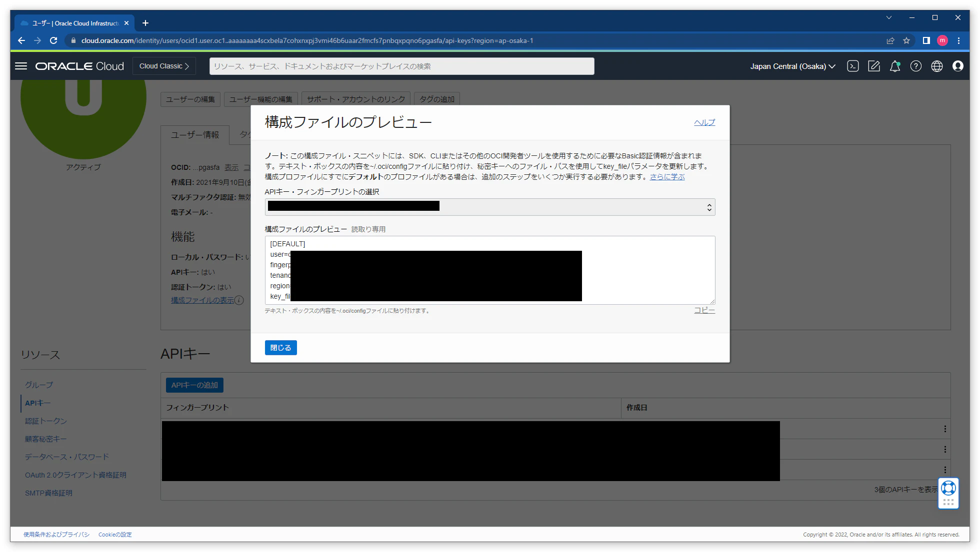
Task: Click the browser reload button
Action: [53, 40]
